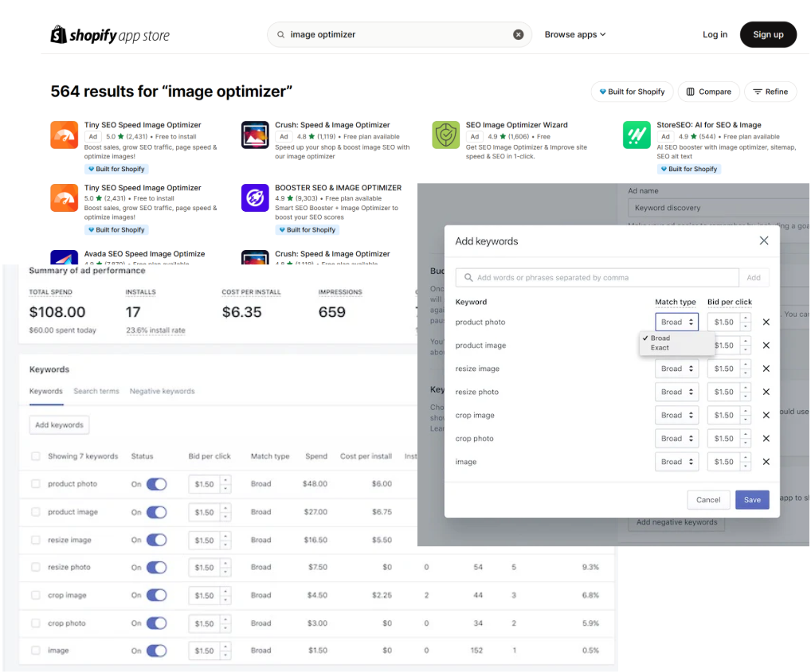Click the Shopify app store logo
The image size is (811, 672).
tap(110, 35)
